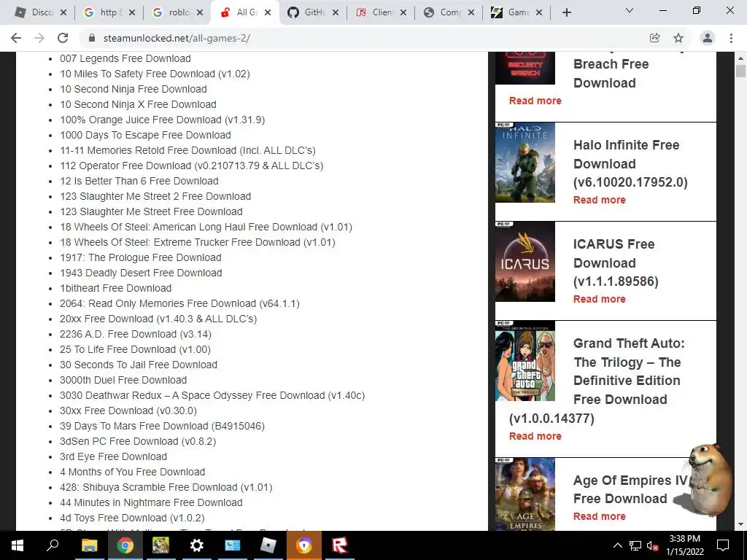
Task: Open 112 Operator Free Download link
Action: (x=192, y=166)
